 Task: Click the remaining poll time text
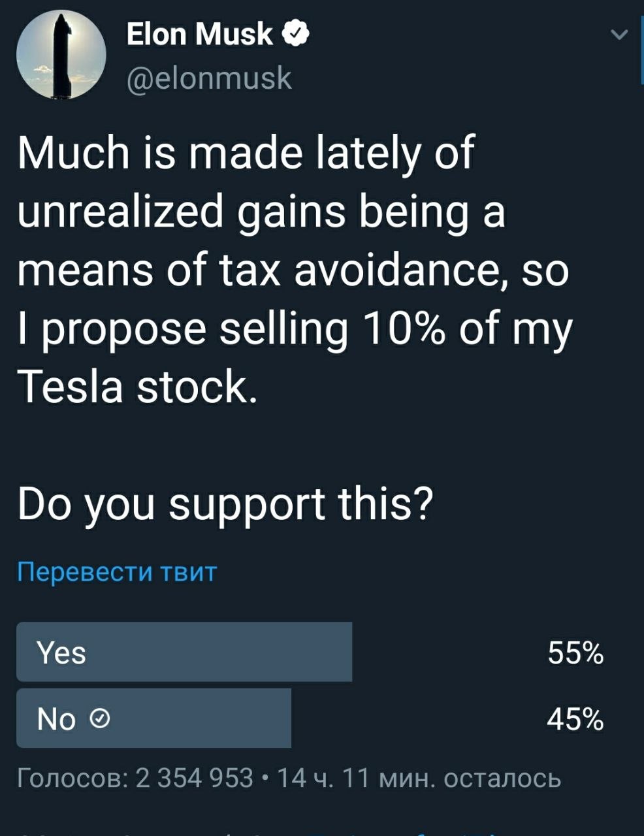click(419, 778)
